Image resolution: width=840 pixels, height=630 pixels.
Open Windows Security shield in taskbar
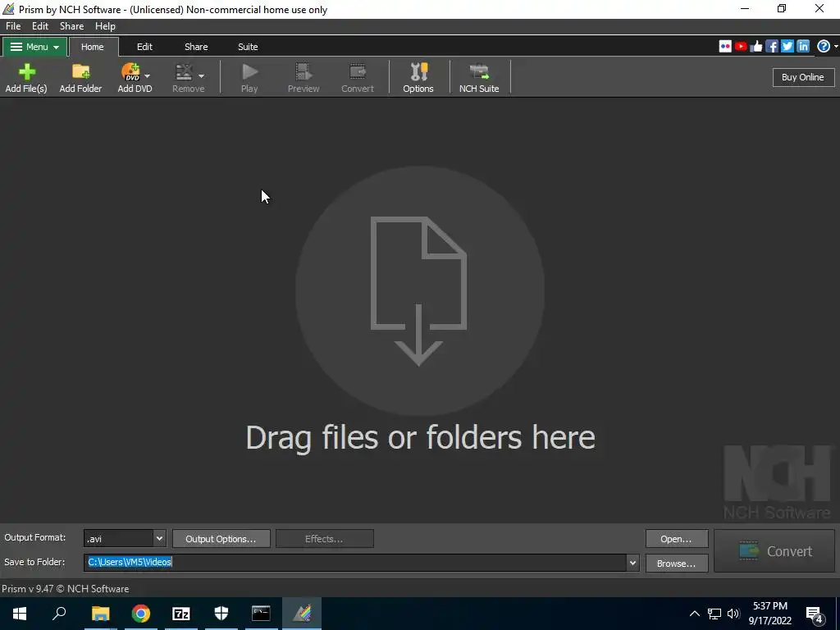tap(221, 614)
